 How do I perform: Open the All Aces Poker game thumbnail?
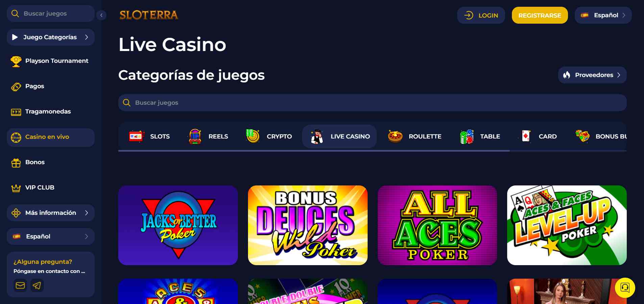click(437, 225)
